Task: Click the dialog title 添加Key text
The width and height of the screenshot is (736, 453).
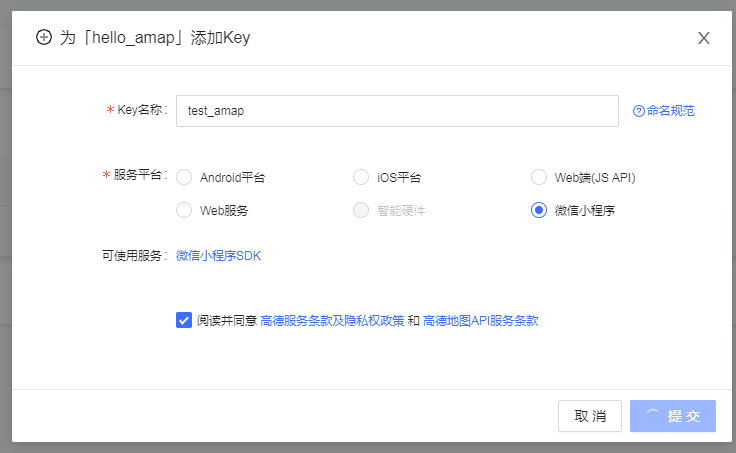Action: tap(220, 38)
